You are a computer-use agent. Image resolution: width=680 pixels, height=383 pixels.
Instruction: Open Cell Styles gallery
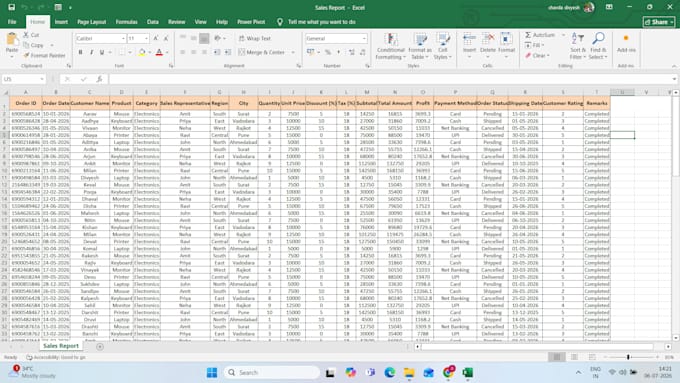[x=442, y=46]
